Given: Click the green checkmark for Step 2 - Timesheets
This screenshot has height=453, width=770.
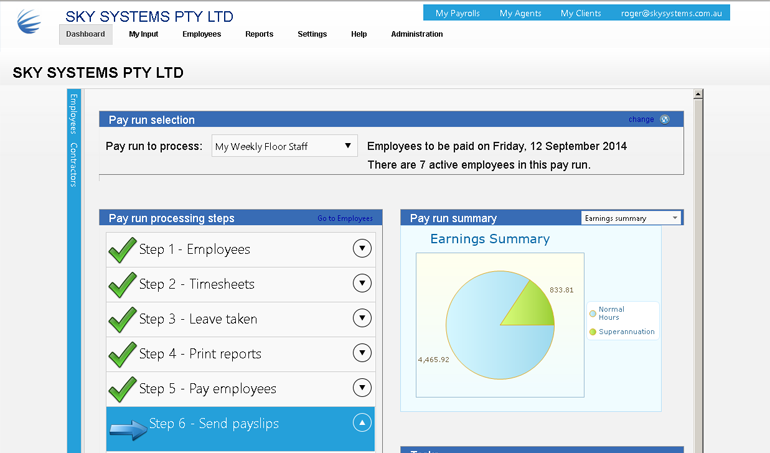Looking at the screenshot, I should coord(122,284).
